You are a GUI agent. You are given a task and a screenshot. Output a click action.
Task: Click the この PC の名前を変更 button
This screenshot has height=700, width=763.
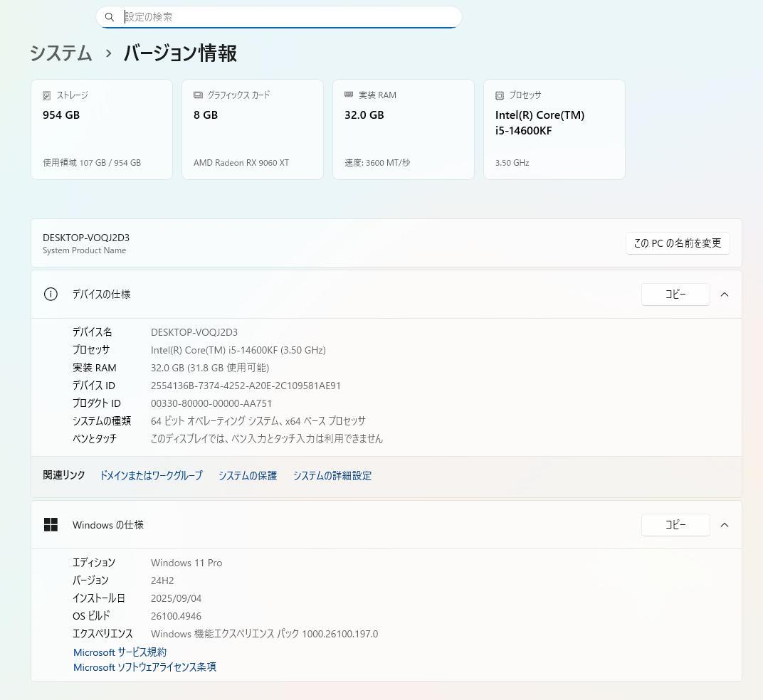coord(677,243)
